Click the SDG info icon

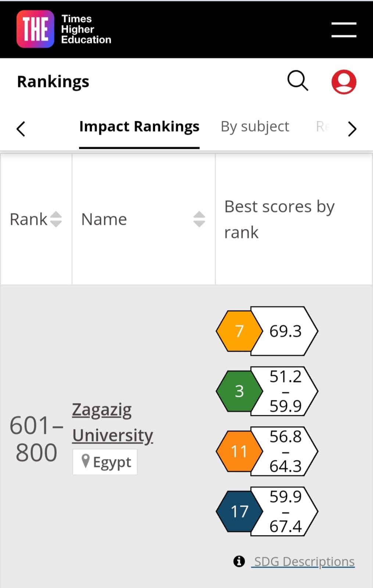[239, 561]
